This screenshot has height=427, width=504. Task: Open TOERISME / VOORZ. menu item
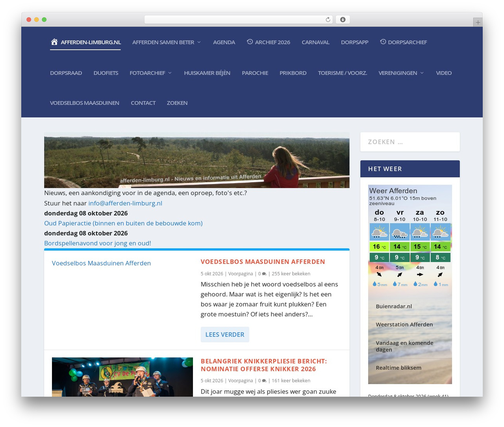tap(343, 73)
